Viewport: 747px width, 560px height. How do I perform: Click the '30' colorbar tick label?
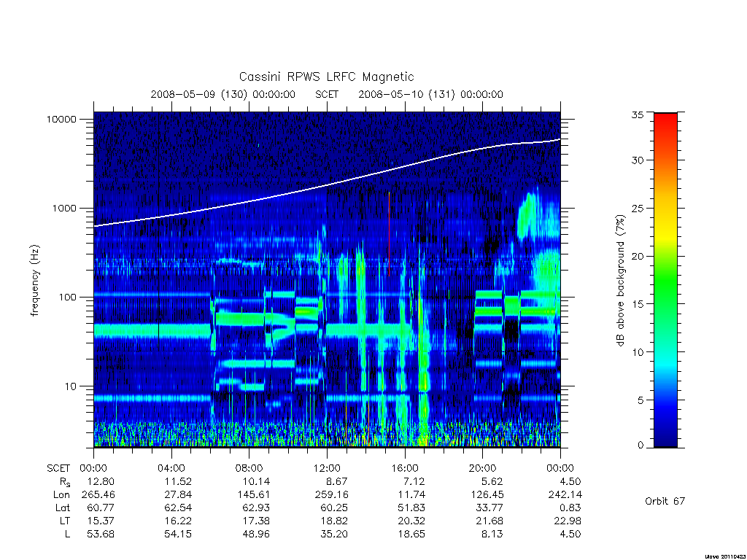click(x=637, y=160)
